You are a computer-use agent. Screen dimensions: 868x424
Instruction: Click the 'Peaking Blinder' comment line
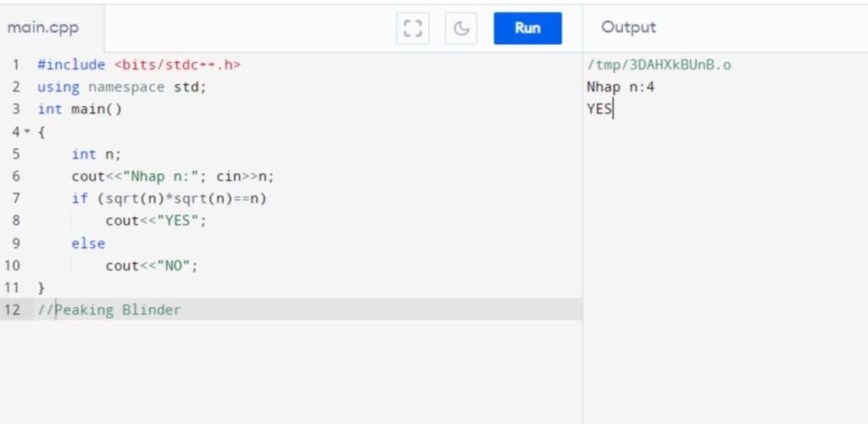(109, 310)
